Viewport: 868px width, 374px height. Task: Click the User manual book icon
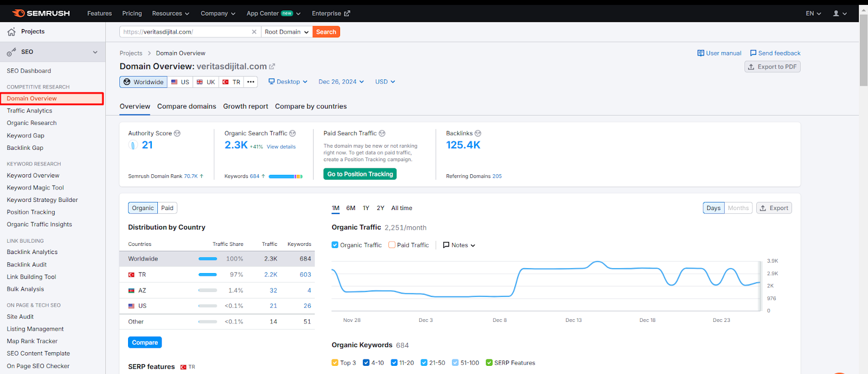click(700, 53)
